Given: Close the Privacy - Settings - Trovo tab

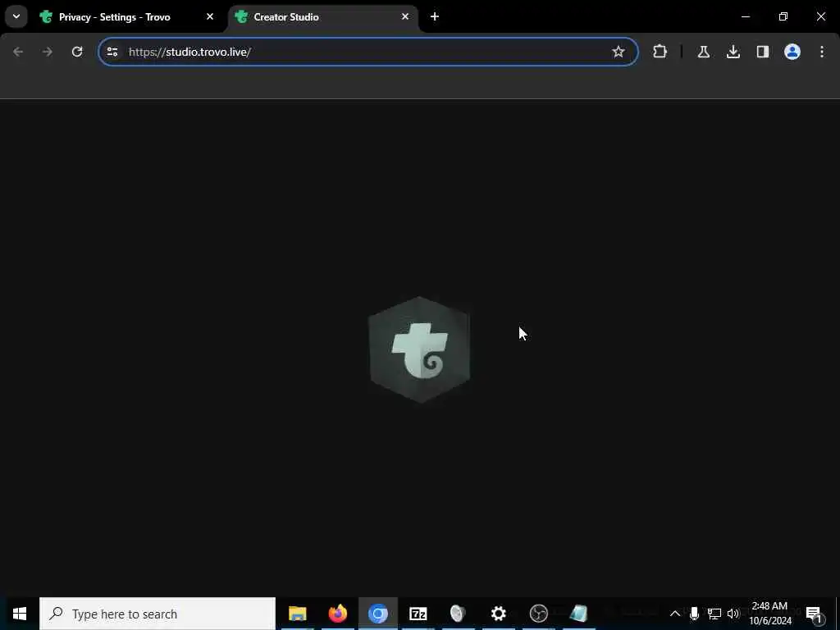Looking at the screenshot, I should coord(210,16).
